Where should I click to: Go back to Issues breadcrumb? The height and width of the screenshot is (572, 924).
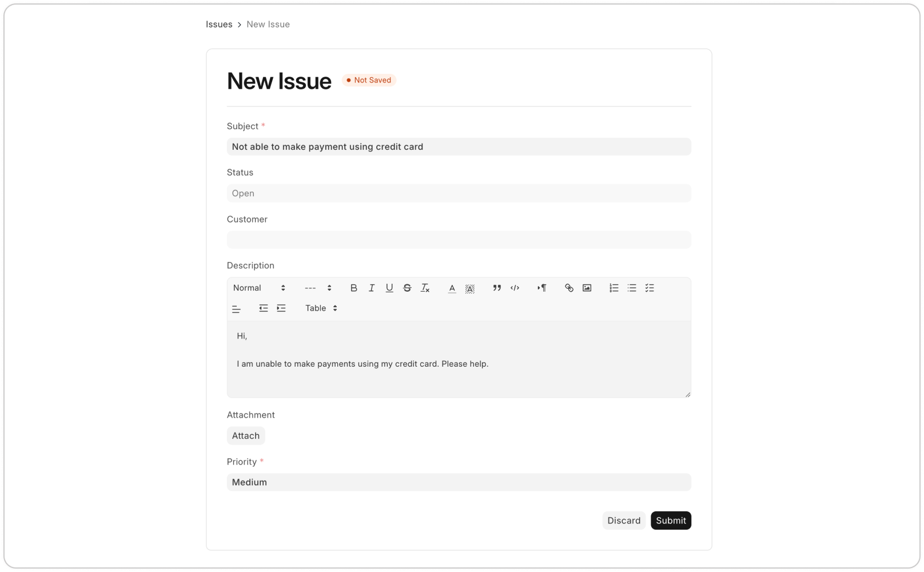click(x=219, y=24)
